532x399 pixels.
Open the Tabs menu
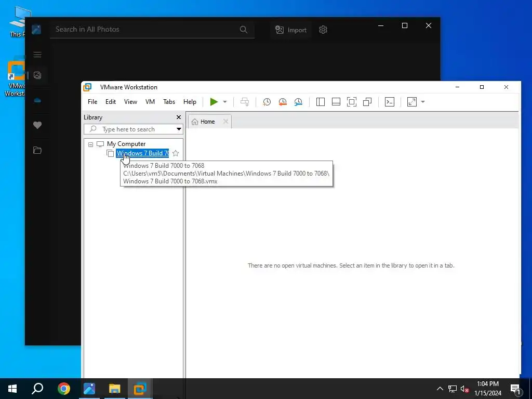pyautogui.click(x=169, y=102)
